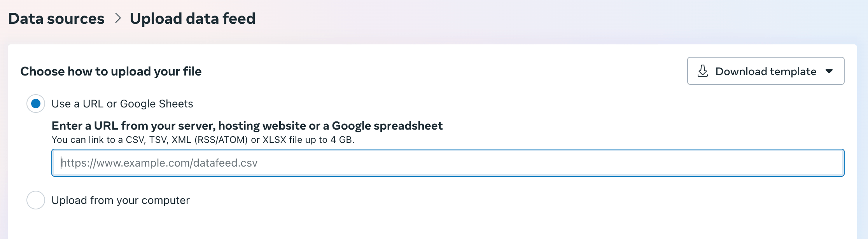Image resolution: width=868 pixels, height=239 pixels.
Task: Click the Upload data feed breadcrumb title
Action: click(192, 19)
